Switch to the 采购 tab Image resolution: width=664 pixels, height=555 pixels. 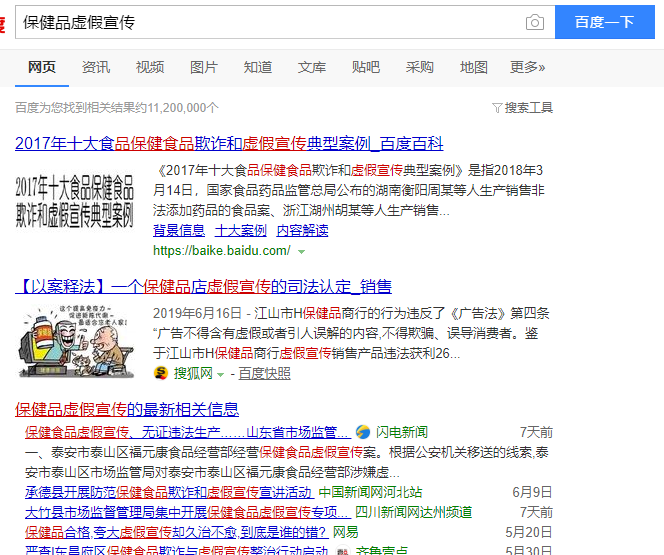click(420, 67)
